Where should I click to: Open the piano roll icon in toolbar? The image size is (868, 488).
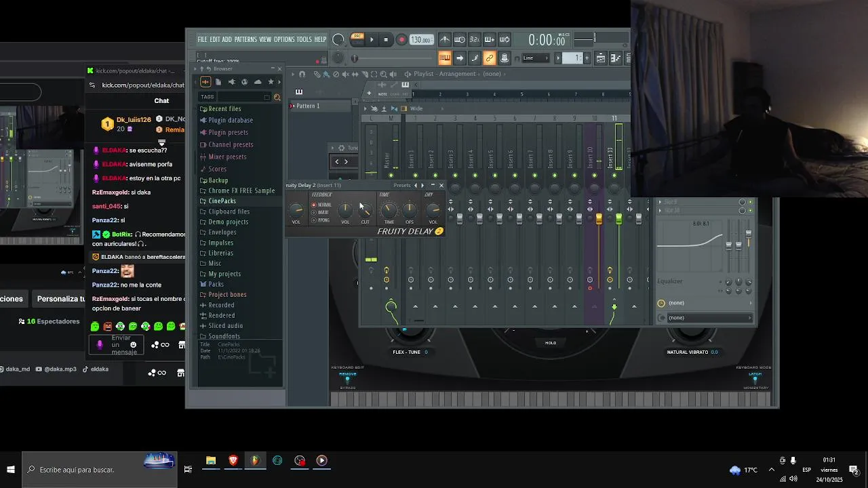(616, 58)
